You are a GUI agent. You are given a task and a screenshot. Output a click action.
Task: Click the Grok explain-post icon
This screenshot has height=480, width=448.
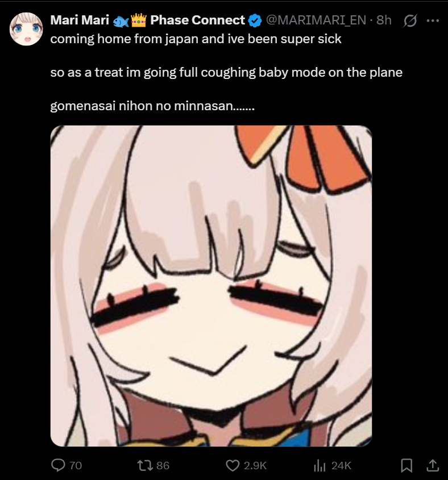coord(410,20)
